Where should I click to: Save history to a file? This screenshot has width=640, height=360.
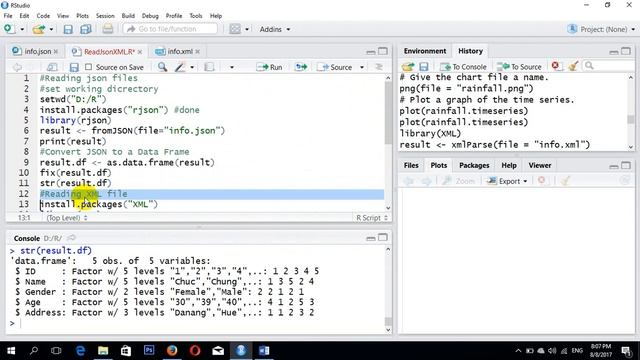point(424,66)
